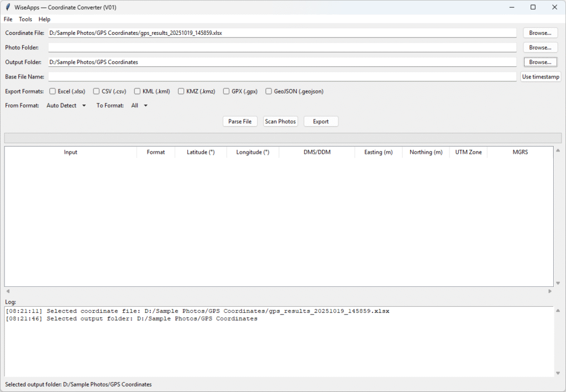Toggle the KMZ (.kmz) export option
The width and height of the screenshot is (566, 392).
click(181, 91)
